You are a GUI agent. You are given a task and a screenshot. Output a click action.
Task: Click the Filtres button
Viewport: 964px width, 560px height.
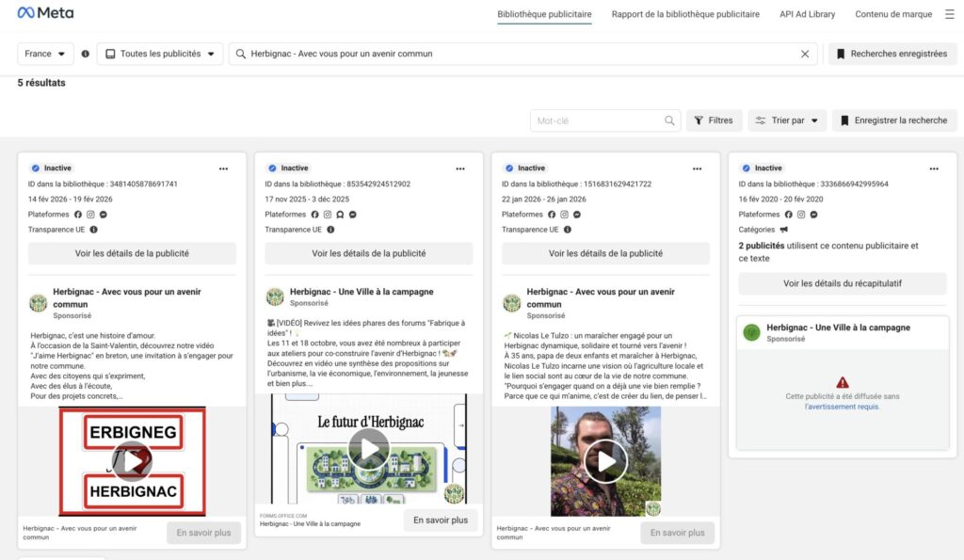point(713,120)
